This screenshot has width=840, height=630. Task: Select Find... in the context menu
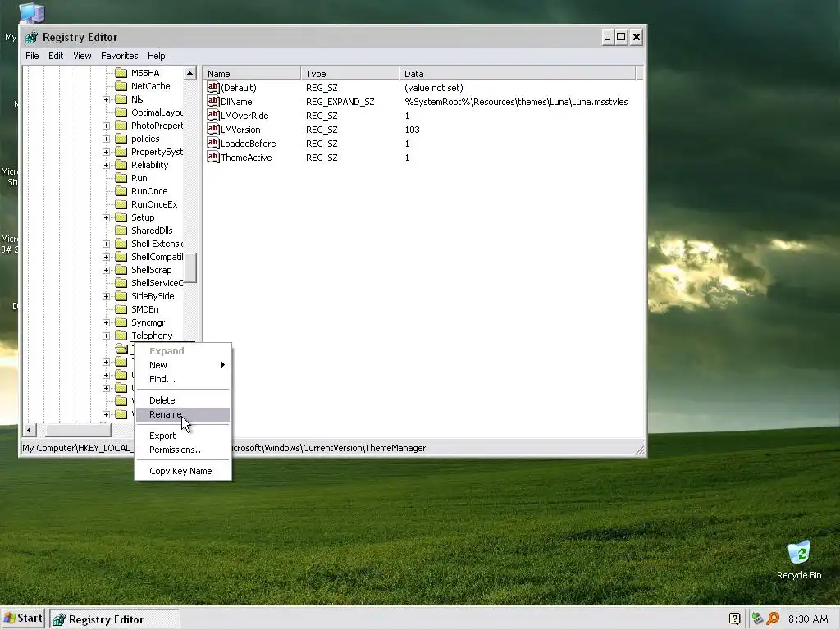183,379
